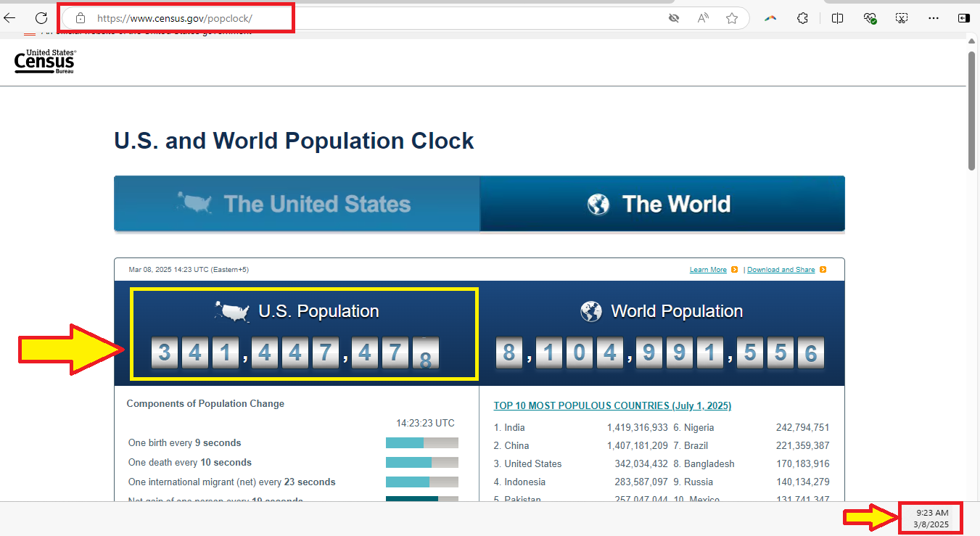Image resolution: width=980 pixels, height=536 pixels.
Task: Open the Download and Share link
Action: click(x=781, y=270)
